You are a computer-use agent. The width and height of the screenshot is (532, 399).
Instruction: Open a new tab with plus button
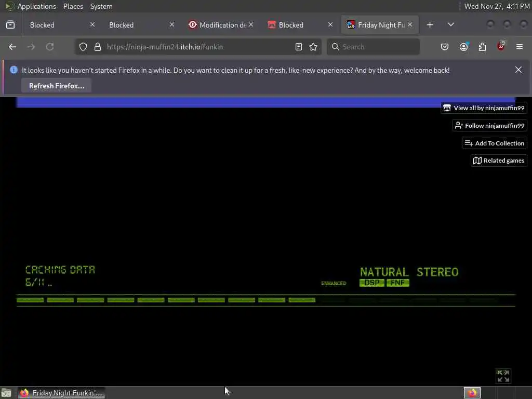click(x=430, y=25)
